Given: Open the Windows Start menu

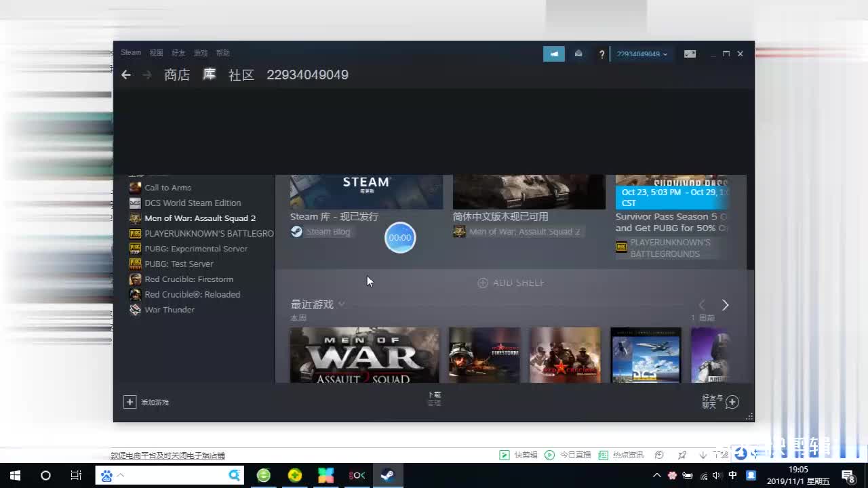Looking at the screenshot, I should pyautogui.click(x=15, y=475).
